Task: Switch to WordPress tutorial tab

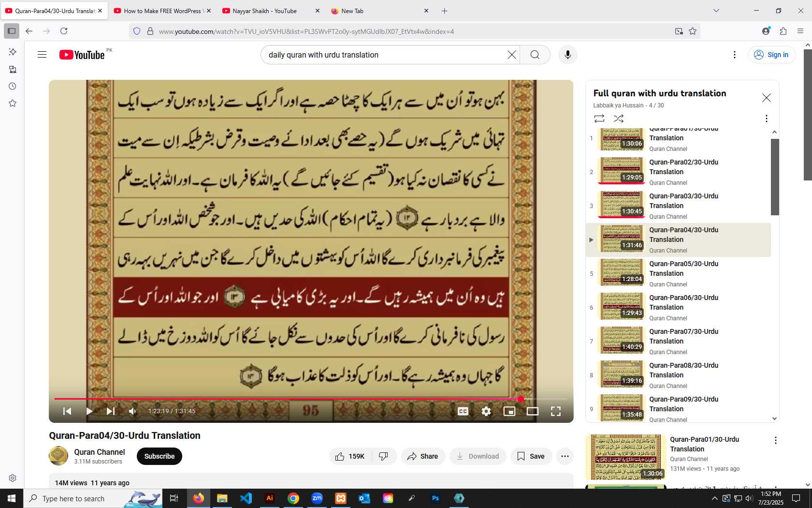Action: [x=162, y=11]
